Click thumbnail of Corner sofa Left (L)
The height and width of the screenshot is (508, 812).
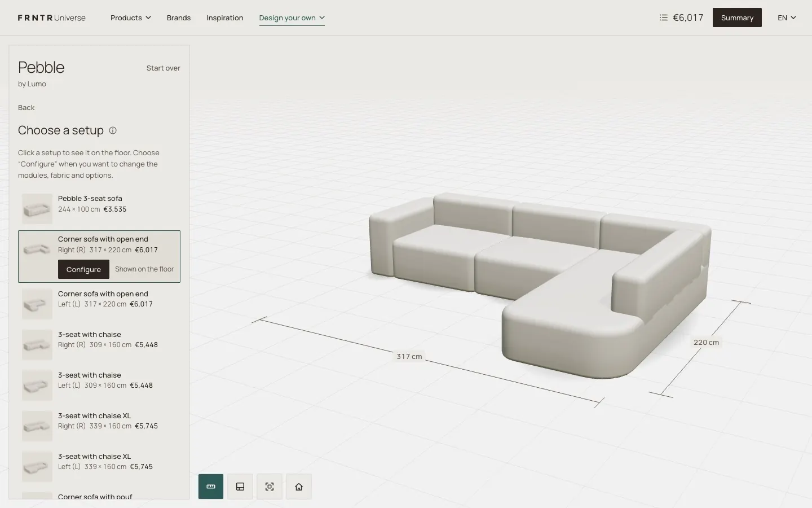pyautogui.click(x=37, y=304)
